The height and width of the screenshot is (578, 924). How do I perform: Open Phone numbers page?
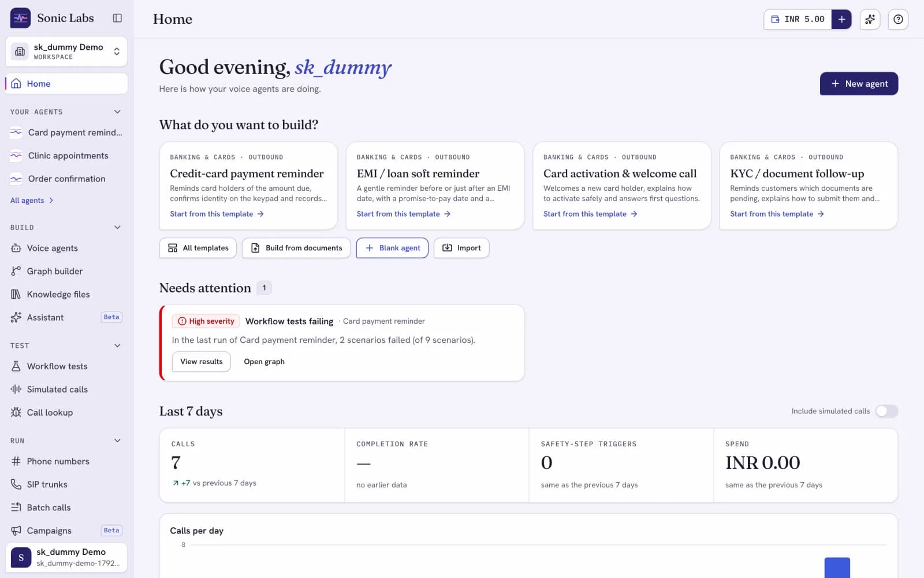[66, 461]
